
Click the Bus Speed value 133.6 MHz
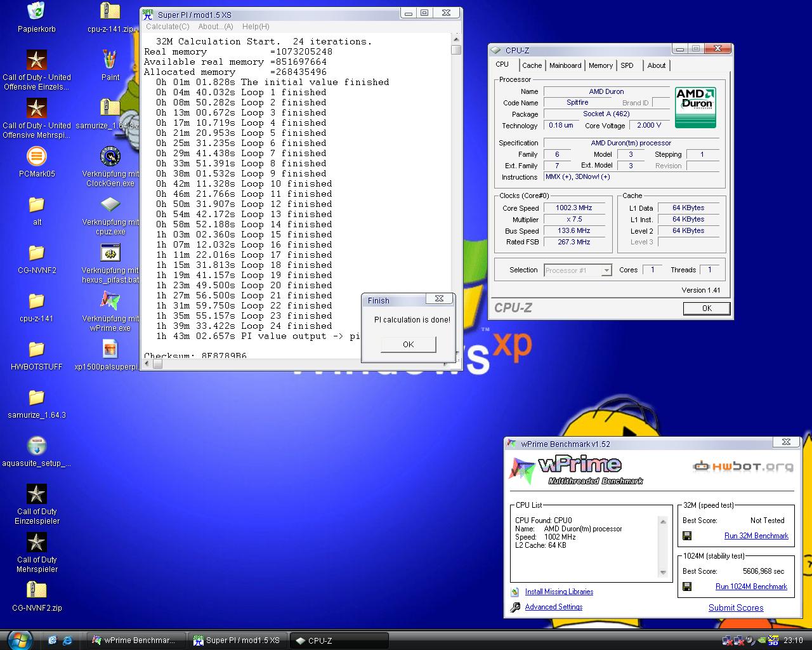pyautogui.click(x=573, y=230)
